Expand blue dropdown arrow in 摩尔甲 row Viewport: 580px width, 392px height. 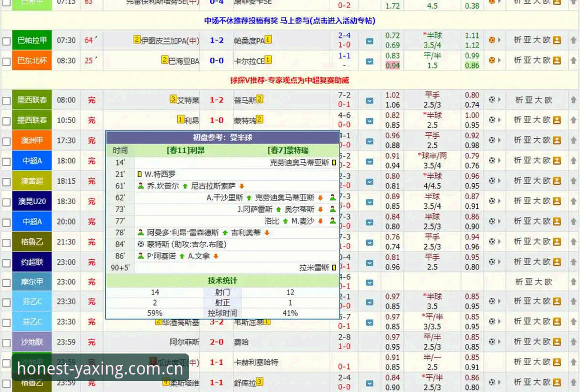(x=369, y=282)
